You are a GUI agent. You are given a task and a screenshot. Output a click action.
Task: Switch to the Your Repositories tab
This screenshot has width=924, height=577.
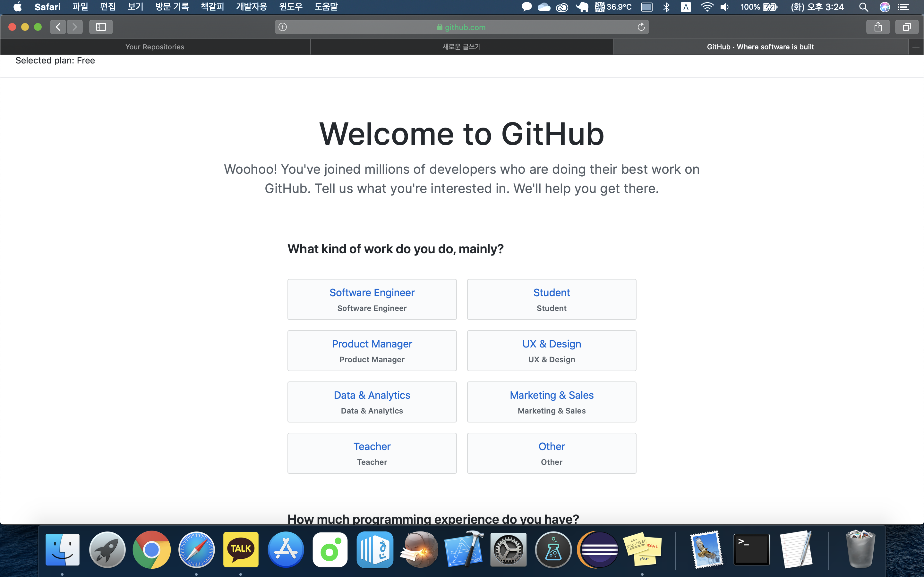(155, 47)
